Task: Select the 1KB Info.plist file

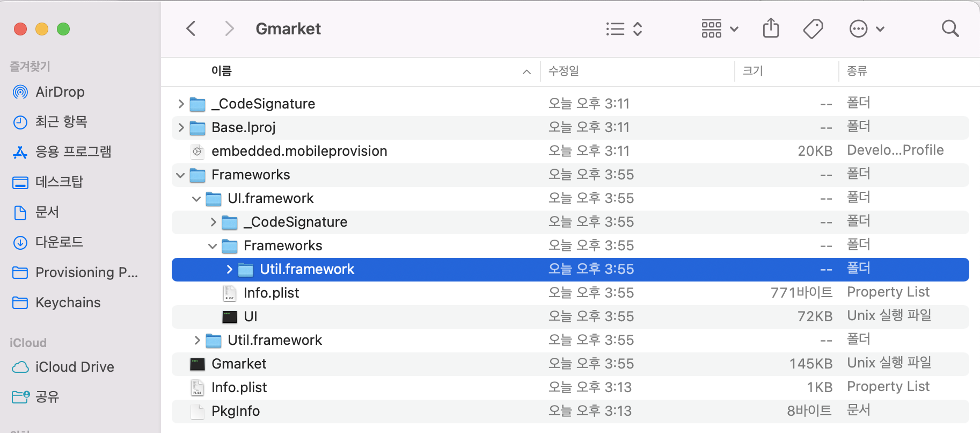Action: [x=571, y=387]
